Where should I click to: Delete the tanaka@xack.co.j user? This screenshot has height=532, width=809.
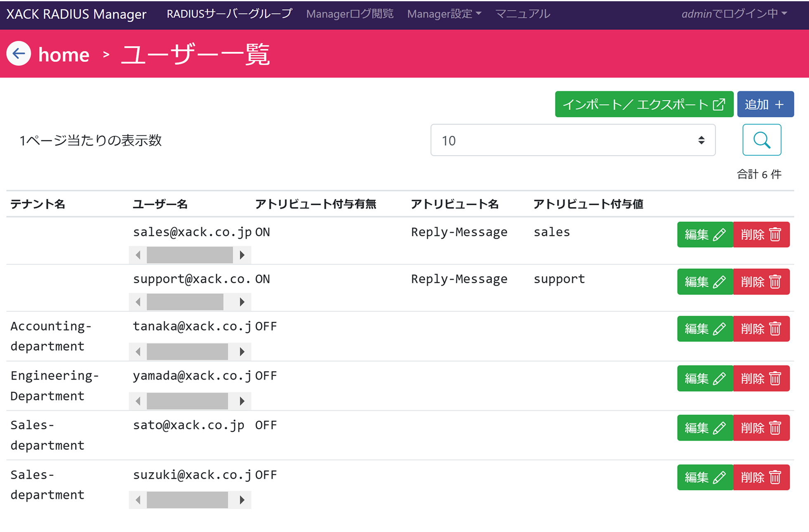(x=762, y=329)
